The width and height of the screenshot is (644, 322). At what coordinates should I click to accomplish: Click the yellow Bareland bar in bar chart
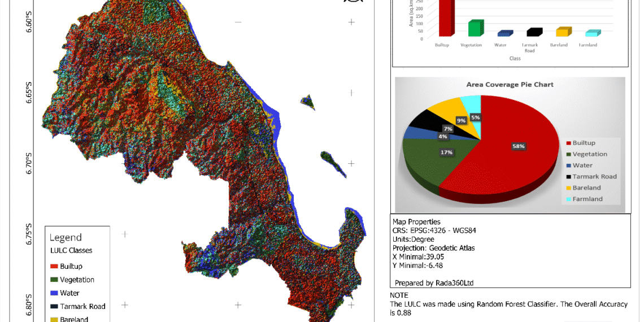[560, 32]
